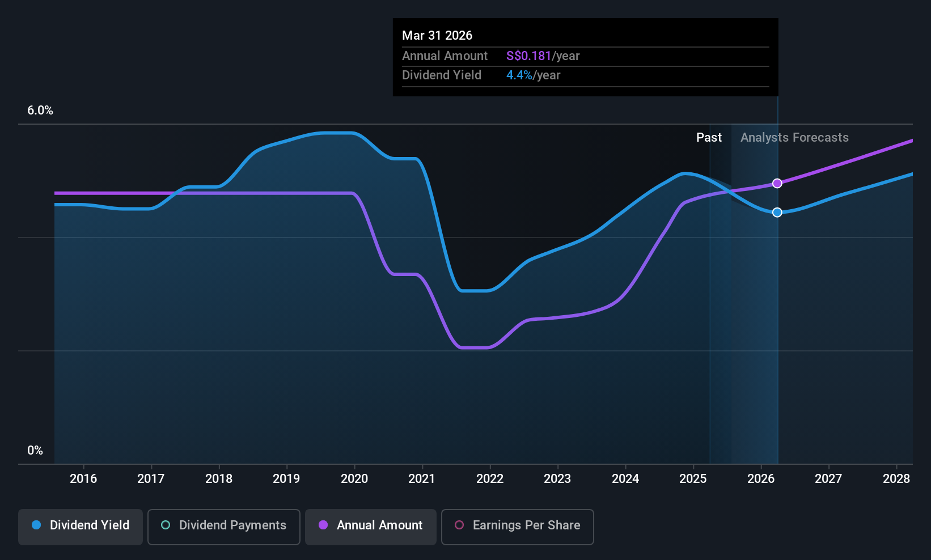This screenshot has width=931, height=560.
Task: Click the 6.0% y-axis label
Action: [x=40, y=110]
